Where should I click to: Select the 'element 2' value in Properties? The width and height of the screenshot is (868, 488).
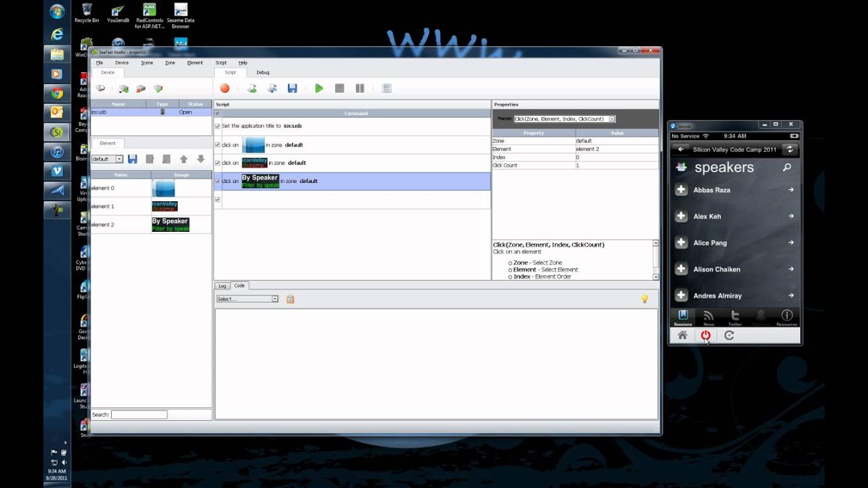[616, 149]
